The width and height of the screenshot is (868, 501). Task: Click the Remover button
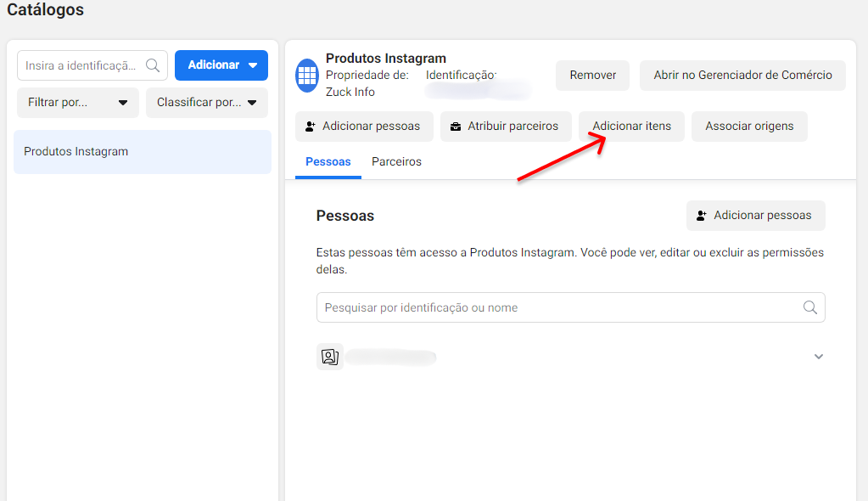click(592, 76)
